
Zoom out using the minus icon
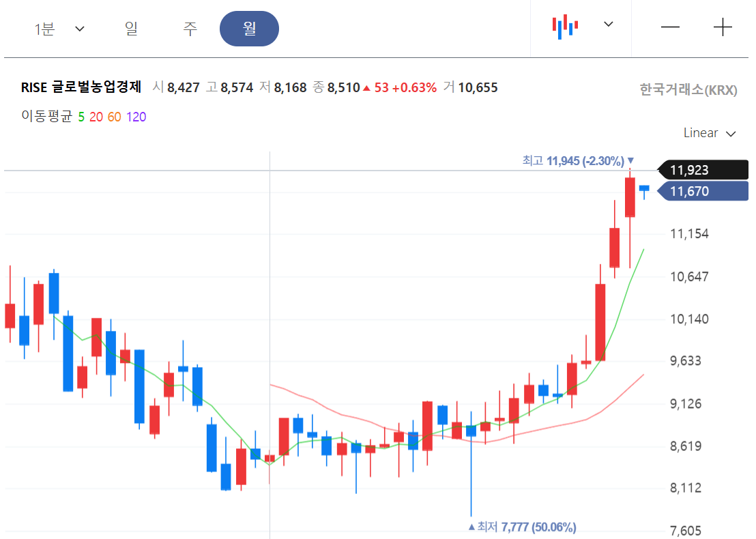coord(671,27)
